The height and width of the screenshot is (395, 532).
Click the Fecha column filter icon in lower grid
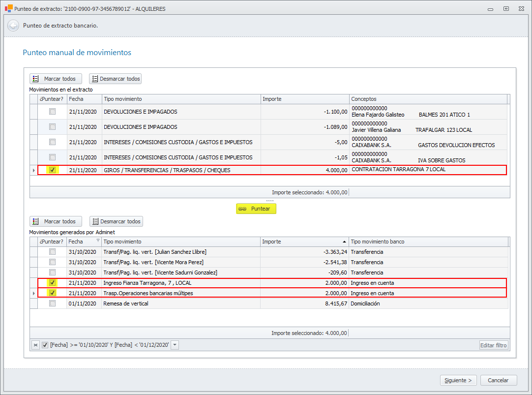(x=98, y=241)
